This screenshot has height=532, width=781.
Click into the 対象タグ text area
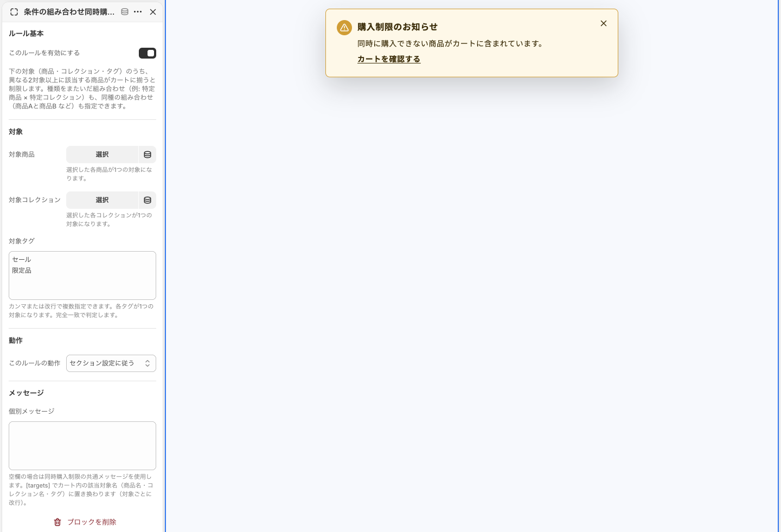(x=82, y=275)
